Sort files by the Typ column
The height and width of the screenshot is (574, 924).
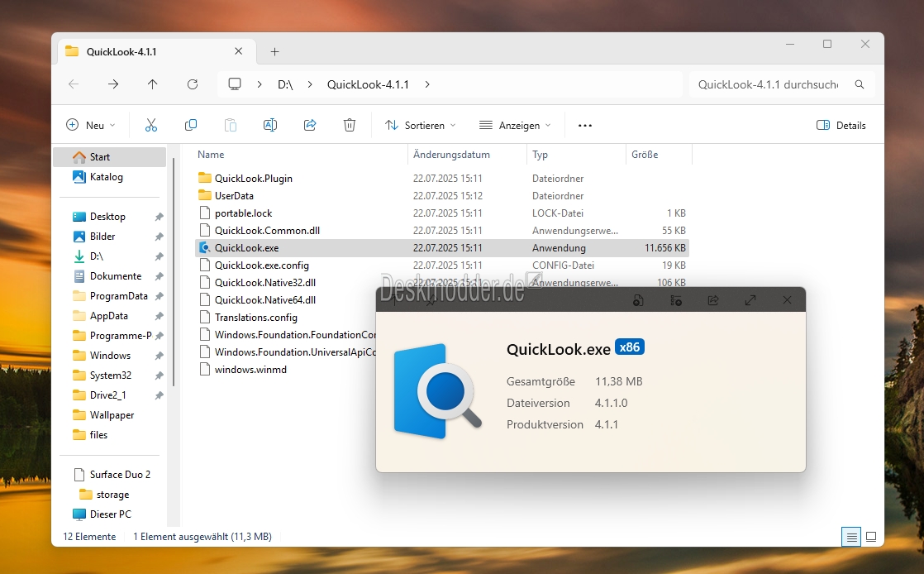540,155
